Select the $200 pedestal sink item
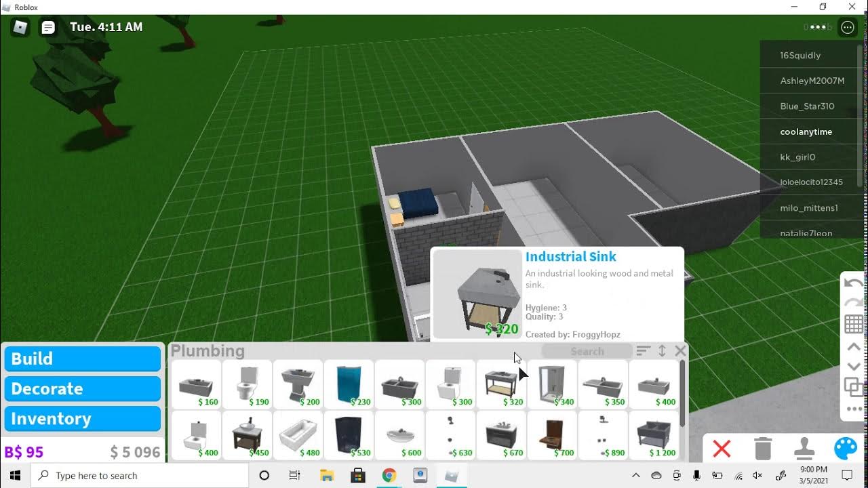Screen dimensions: 868x488 tap(298, 384)
